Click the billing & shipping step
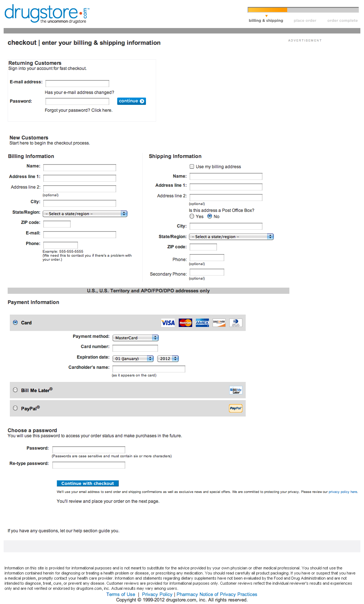 pyautogui.click(x=266, y=20)
